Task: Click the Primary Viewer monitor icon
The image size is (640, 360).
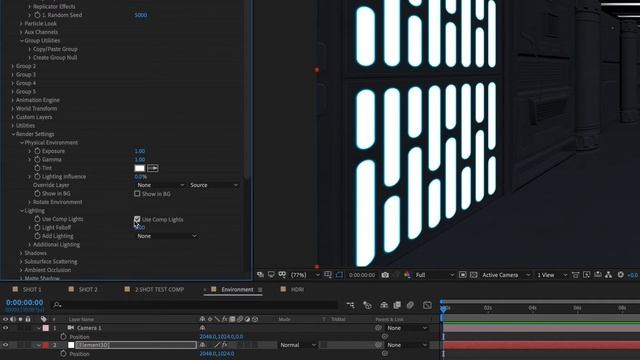Action: pyautogui.click(x=271, y=275)
